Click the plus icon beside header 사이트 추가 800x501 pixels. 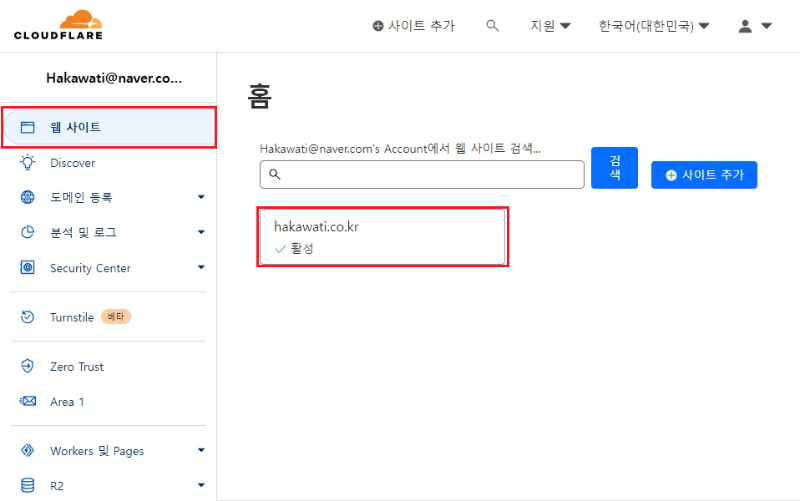click(x=378, y=26)
